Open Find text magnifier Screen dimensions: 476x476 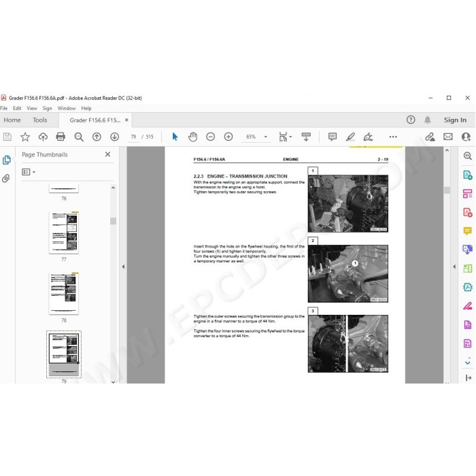pos(79,137)
